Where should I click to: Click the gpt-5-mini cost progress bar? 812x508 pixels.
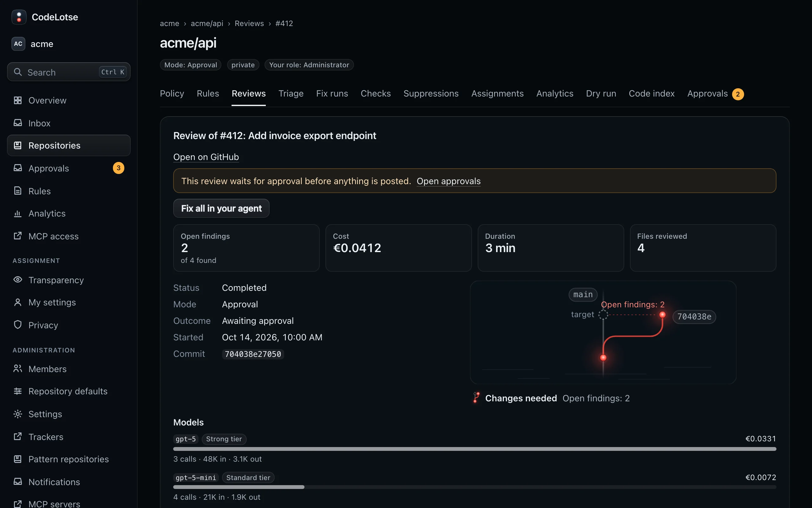(x=475, y=487)
